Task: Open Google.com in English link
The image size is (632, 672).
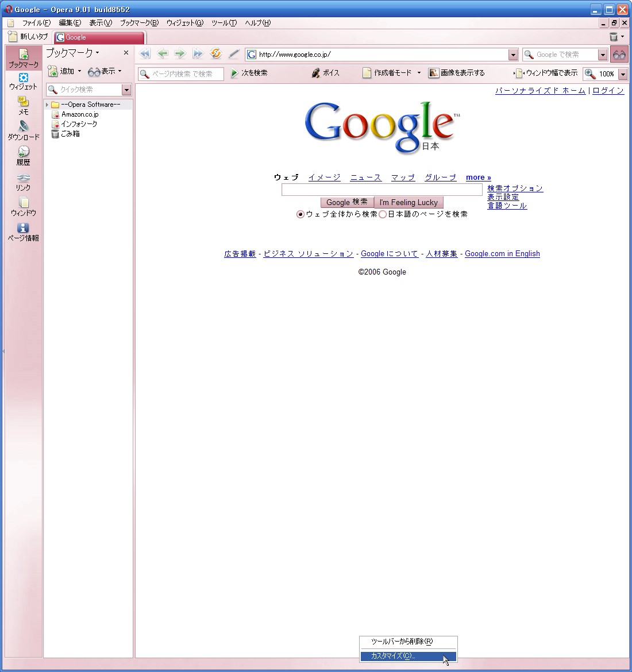Action: click(x=502, y=254)
